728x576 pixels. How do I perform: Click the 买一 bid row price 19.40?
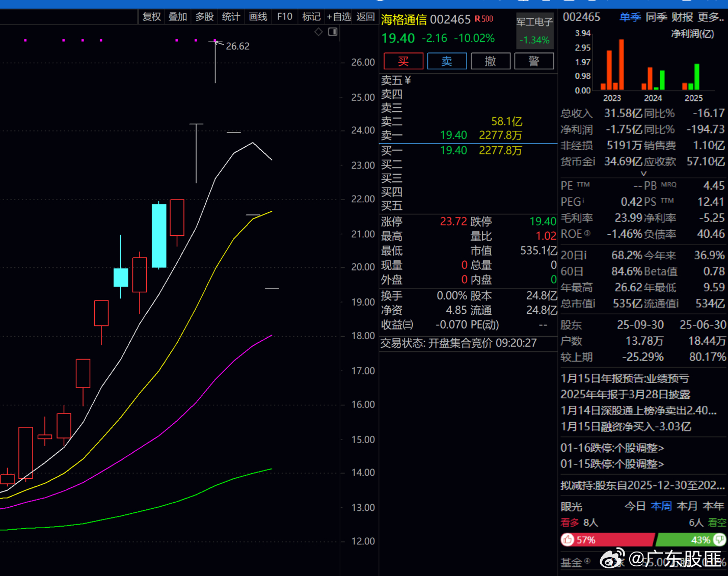[x=453, y=151]
